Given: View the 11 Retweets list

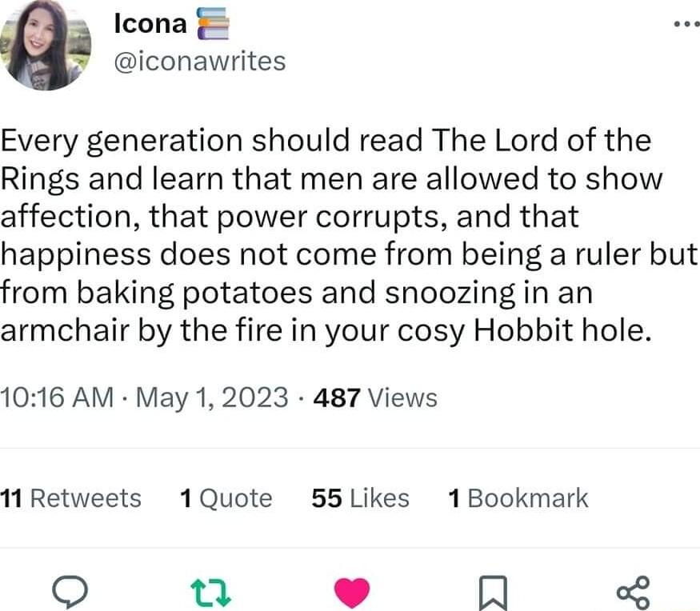Looking at the screenshot, I should click(72, 497).
